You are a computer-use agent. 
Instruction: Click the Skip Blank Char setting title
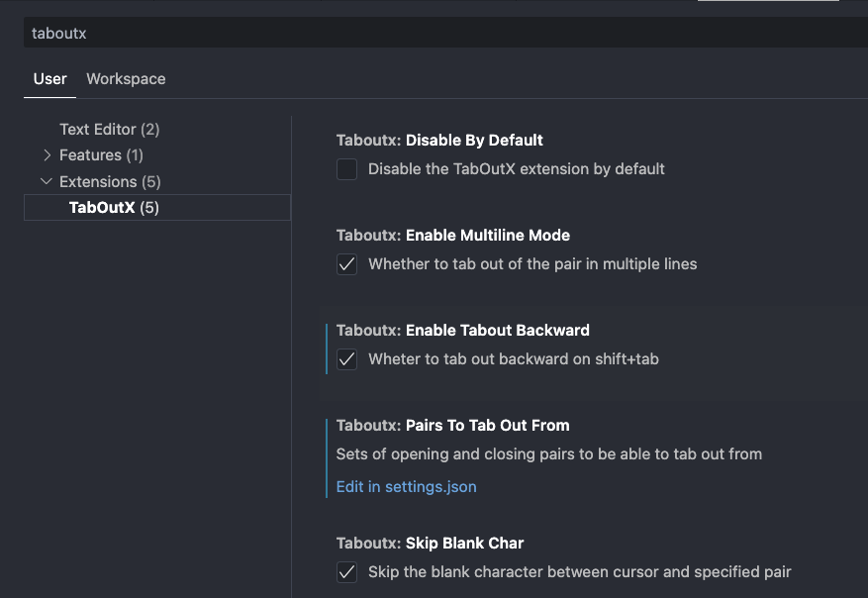[x=430, y=544]
